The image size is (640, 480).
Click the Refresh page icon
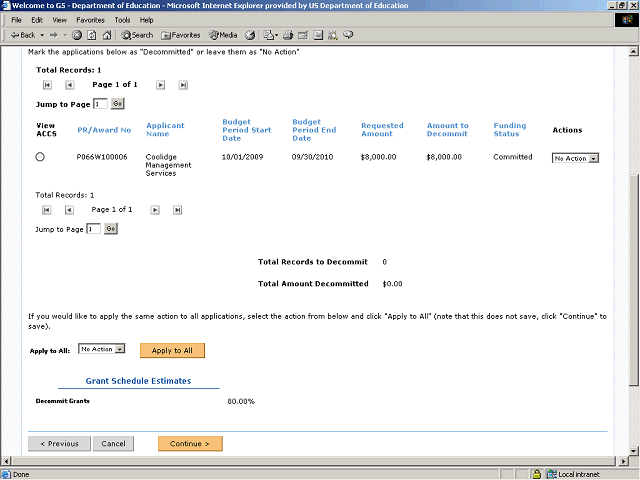tap(91, 35)
